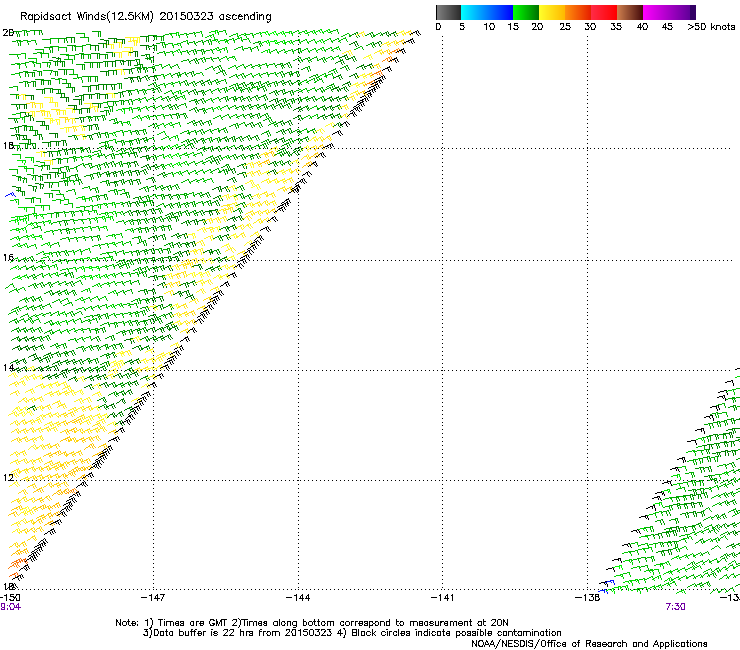Click the cyan-blue 5-15 knots legend gradient
This screenshot has width=740, height=650.
(487, 12)
